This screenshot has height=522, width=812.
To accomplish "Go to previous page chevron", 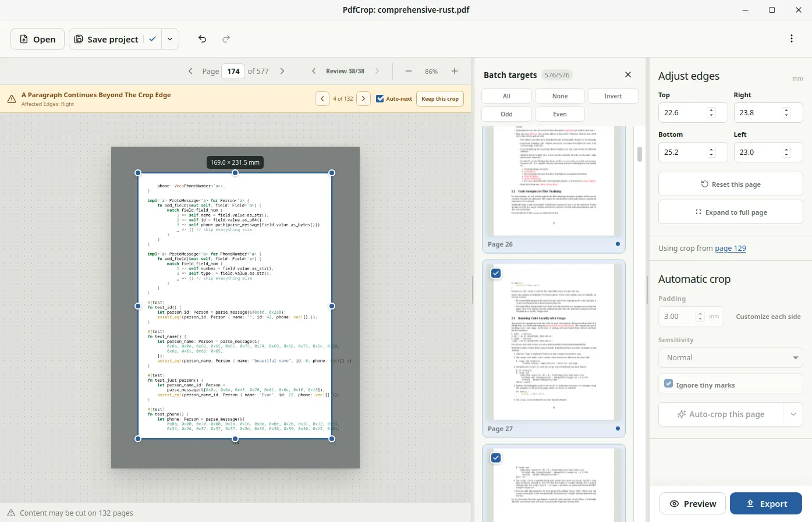I will coord(190,71).
